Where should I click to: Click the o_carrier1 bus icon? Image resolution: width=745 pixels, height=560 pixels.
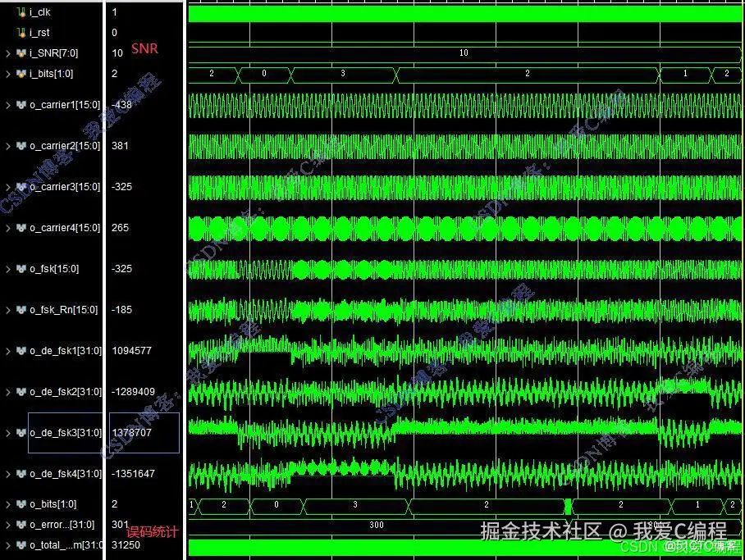click(21, 105)
